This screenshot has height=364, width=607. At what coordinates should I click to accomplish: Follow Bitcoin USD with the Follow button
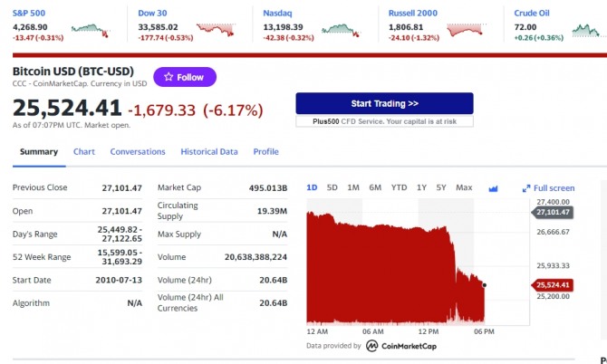click(x=185, y=77)
